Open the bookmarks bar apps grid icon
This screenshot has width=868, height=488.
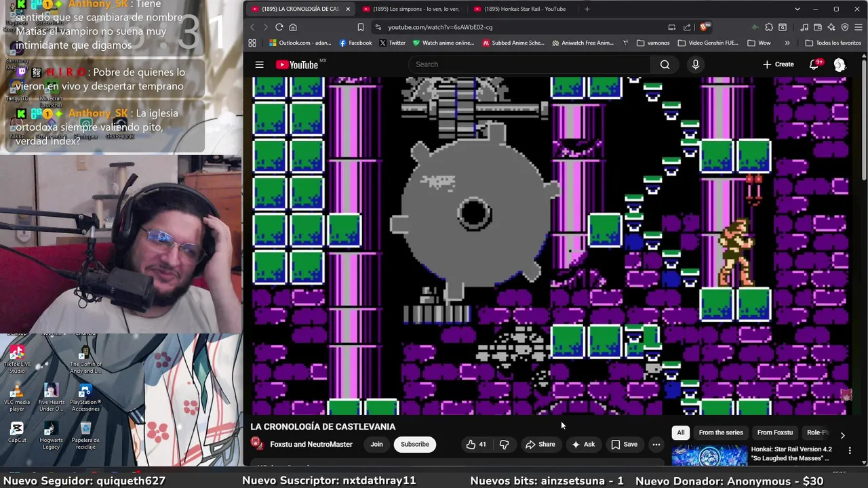[252, 43]
